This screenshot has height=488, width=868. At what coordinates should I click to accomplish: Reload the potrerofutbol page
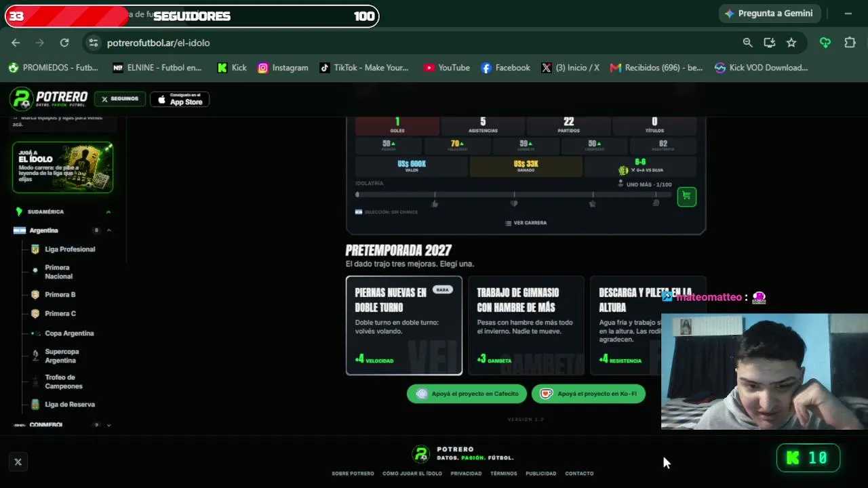click(64, 43)
